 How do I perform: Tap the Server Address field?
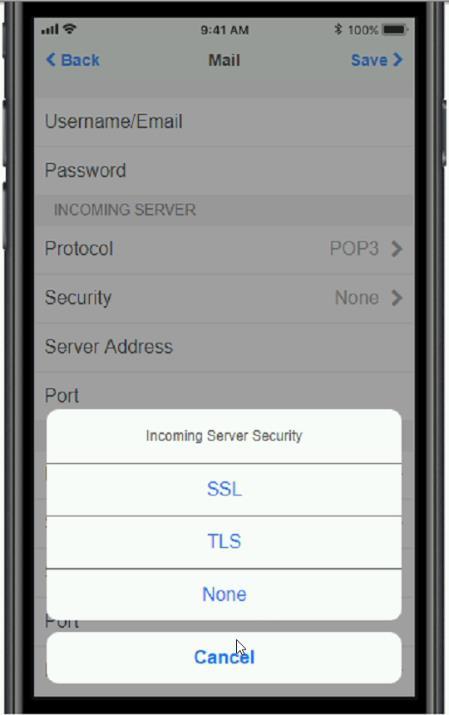click(224, 347)
